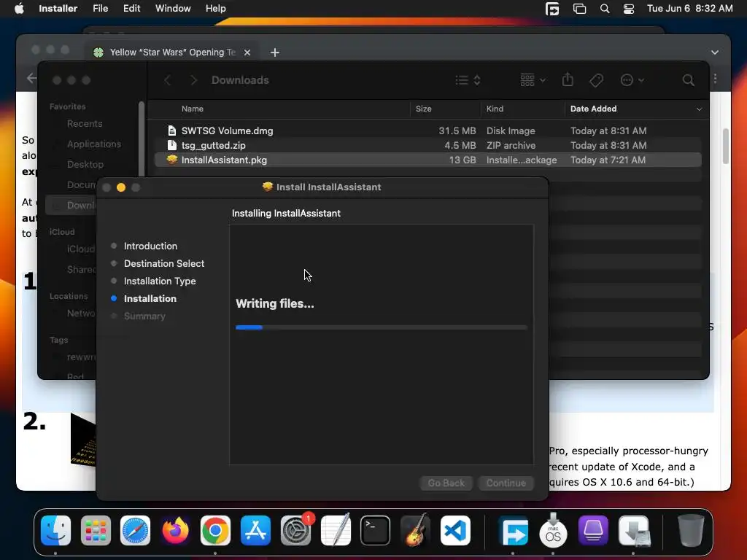
Task: Minimize the Install InstallAssistant window
Action: [x=121, y=187]
